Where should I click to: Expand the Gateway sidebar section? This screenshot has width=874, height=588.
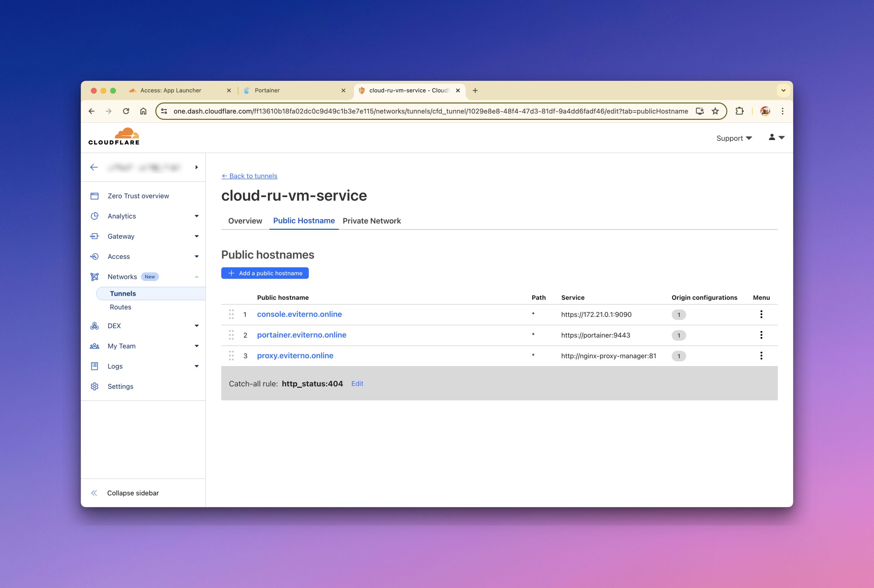pos(196,236)
